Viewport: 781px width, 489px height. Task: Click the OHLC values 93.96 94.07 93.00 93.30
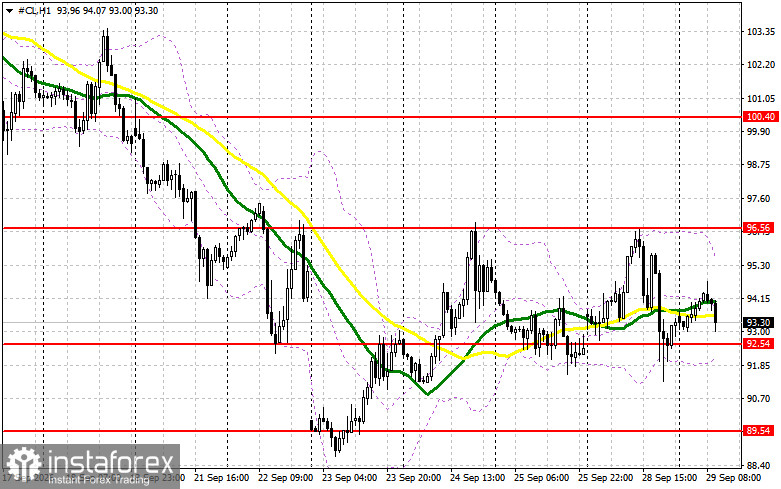coord(108,10)
